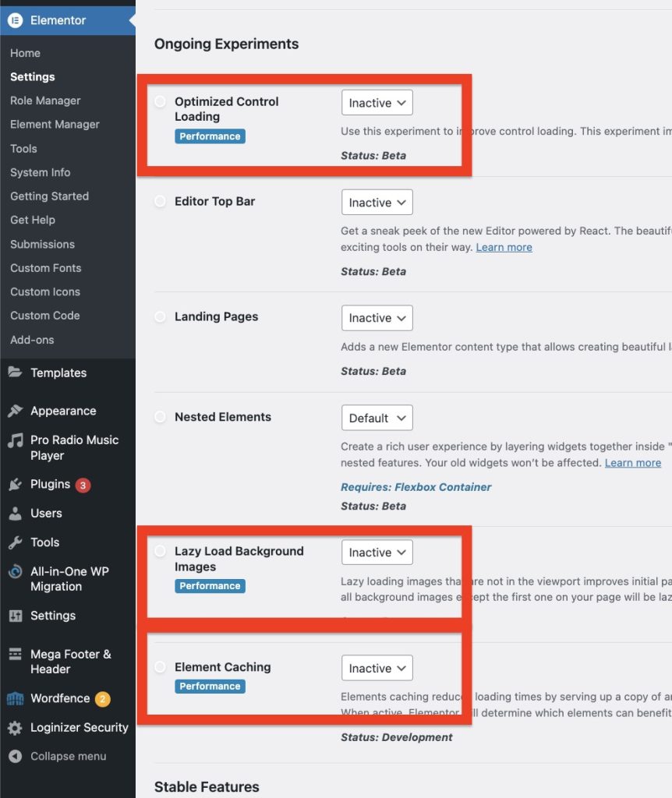The width and height of the screenshot is (672, 798).
Task: Open the Role Manager submenu item
Action: point(45,101)
